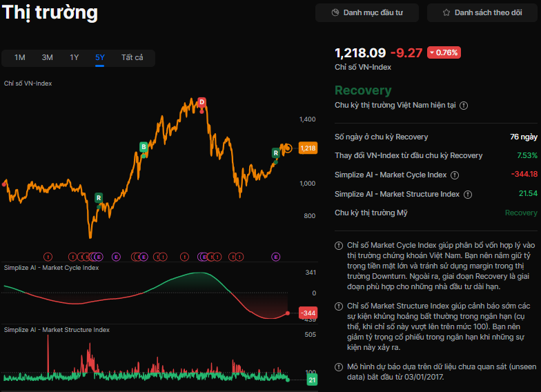Click the rightmost purple E event marker
The height and width of the screenshot is (392, 541).
(x=276, y=257)
